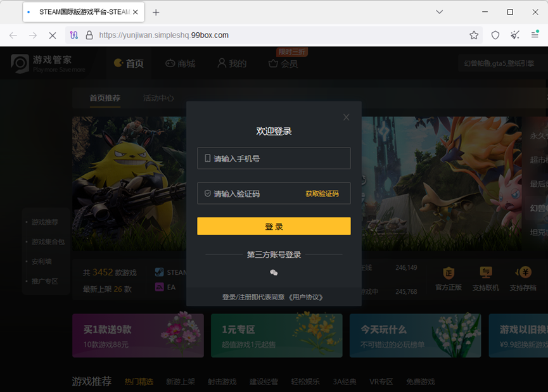Bookmark this page with the star icon
548x392 pixels.
474,35
